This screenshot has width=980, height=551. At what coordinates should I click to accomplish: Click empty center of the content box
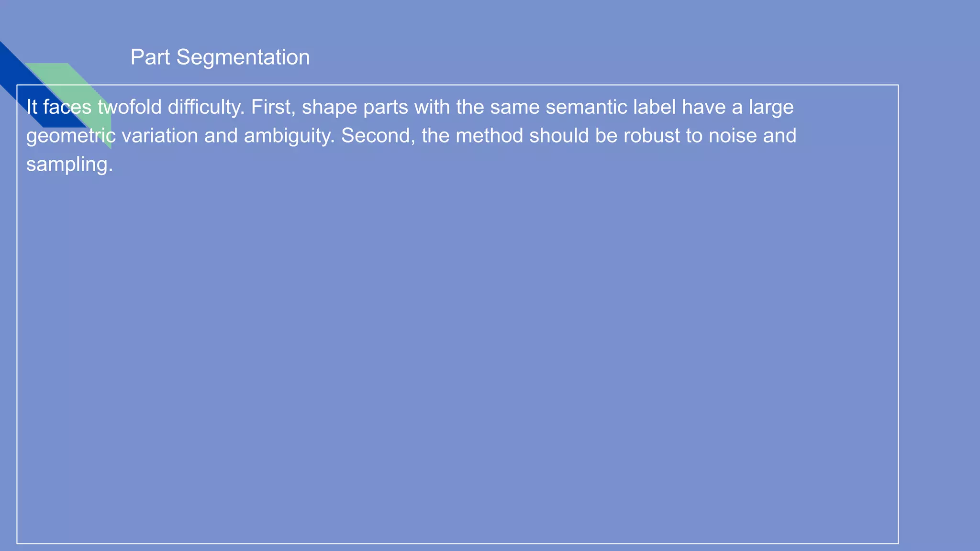[x=457, y=335]
